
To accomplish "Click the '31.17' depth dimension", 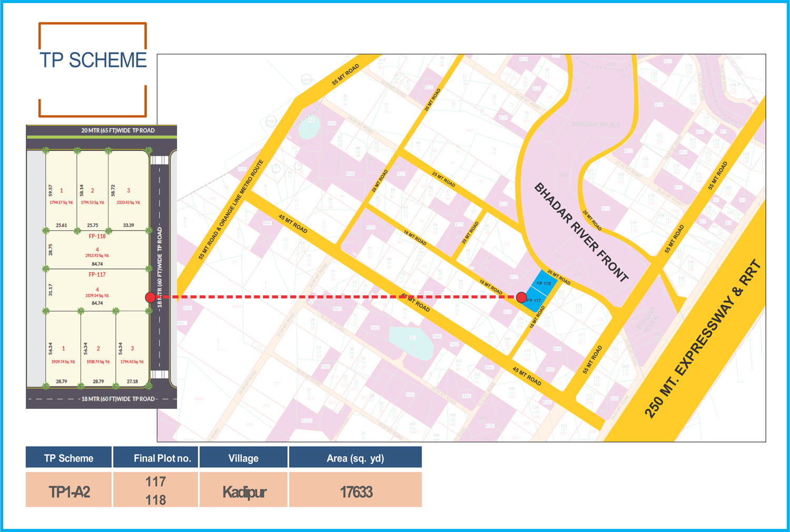I will coord(51,290).
